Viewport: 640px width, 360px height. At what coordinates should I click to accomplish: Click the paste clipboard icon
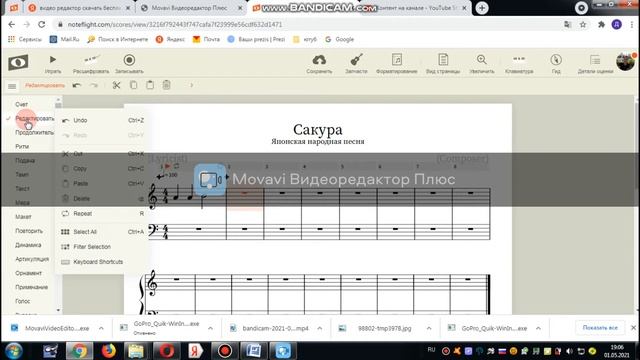point(150,85)
